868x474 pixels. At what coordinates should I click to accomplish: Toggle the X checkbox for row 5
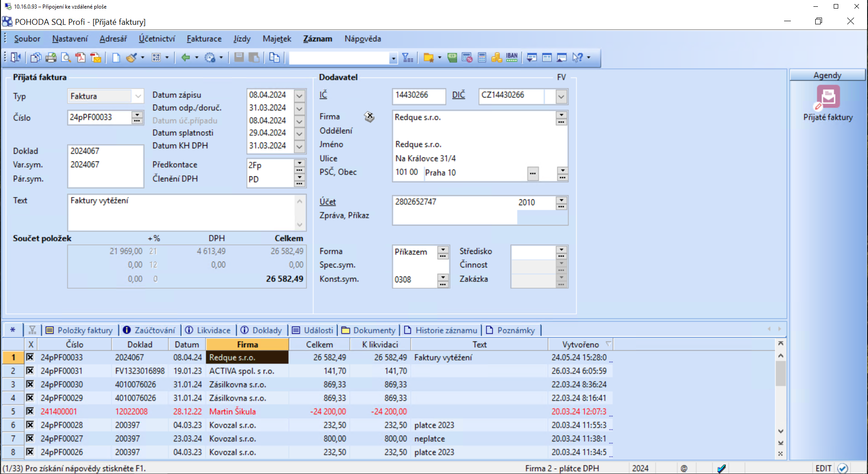click(30, 411)
